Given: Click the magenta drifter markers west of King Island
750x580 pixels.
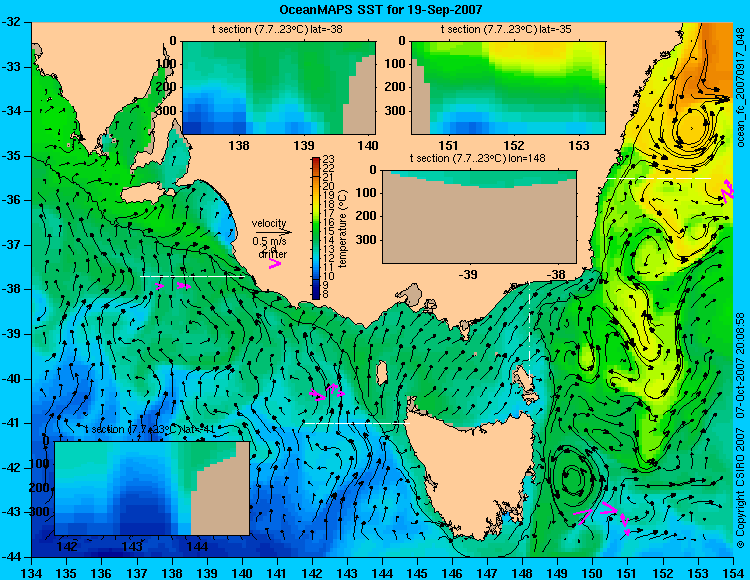Looking at the screenshot, I should click(328, 391).
